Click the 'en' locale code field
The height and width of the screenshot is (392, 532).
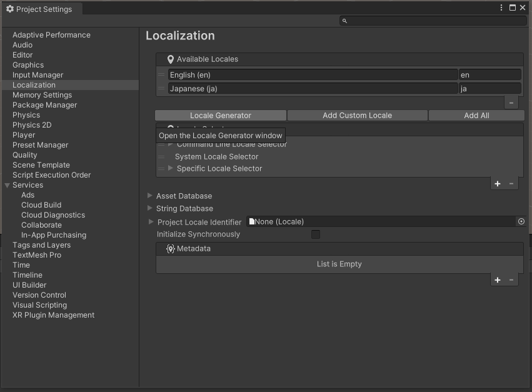[490, 74]
